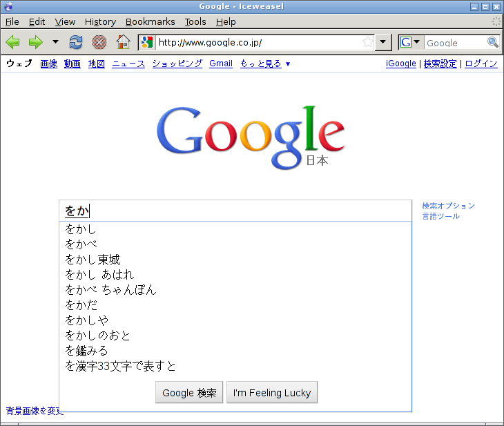
Task: Go forward with the green right arrow
Action: (x=35, y=42)
